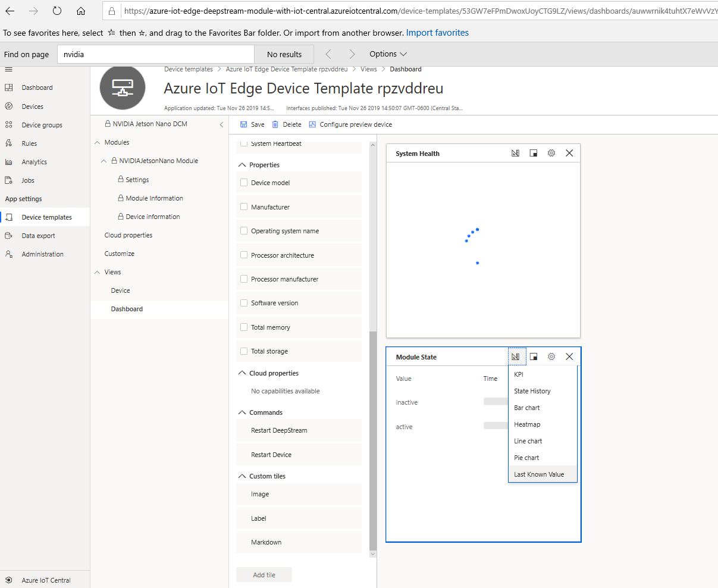This screenshot has width=718, height=588.
Task: Go to browser home icon
Action: (x=81, y=11)
